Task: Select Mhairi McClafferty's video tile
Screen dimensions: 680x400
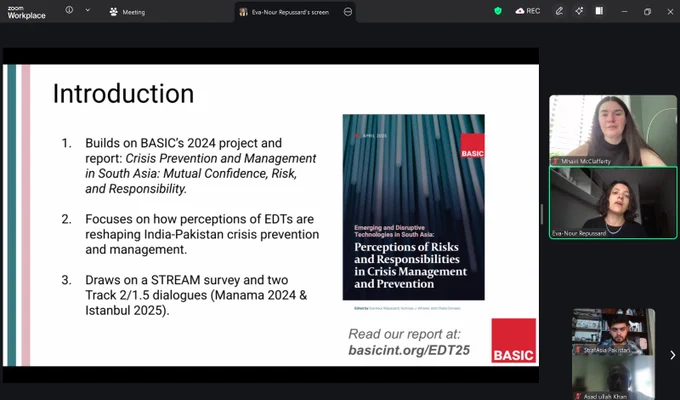Action: [x=613, y=130]
